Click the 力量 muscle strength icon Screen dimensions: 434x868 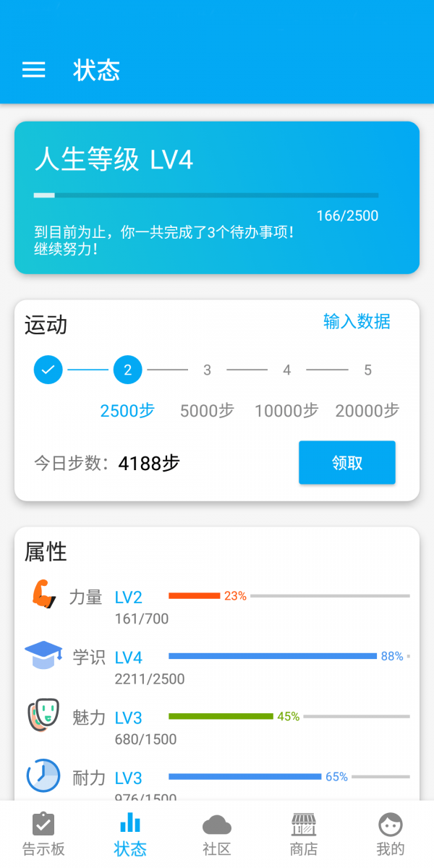click(x=43, y=595)
